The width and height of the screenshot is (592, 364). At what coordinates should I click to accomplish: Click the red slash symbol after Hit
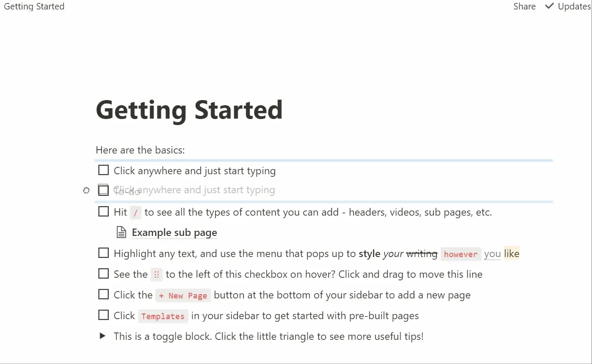tap(135, 212)
